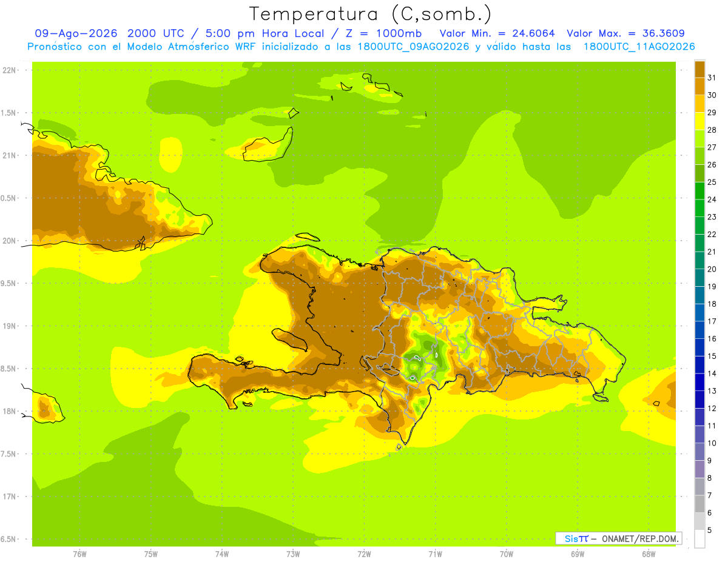The width and height of the screenshot is (728, 562).
Task: Click the "7.5N" latitude label
Action: [8, 454]
